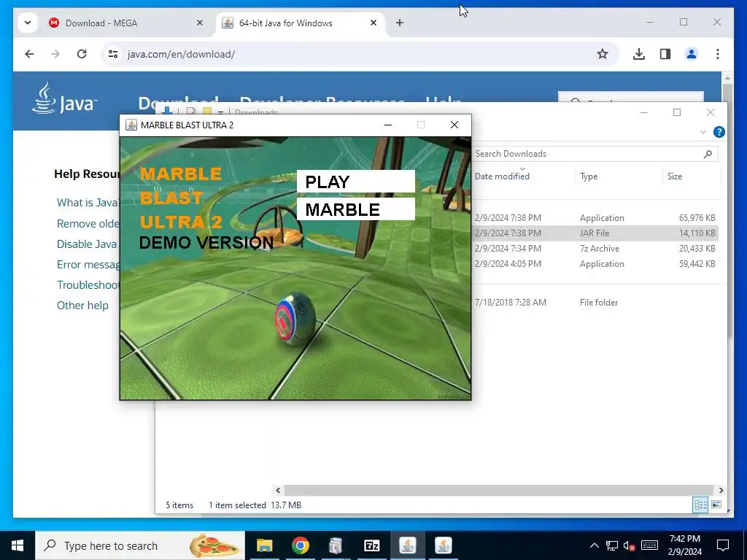Open Chrome from the taskbar
Viewport: 747px width, 560px height.
300,545
